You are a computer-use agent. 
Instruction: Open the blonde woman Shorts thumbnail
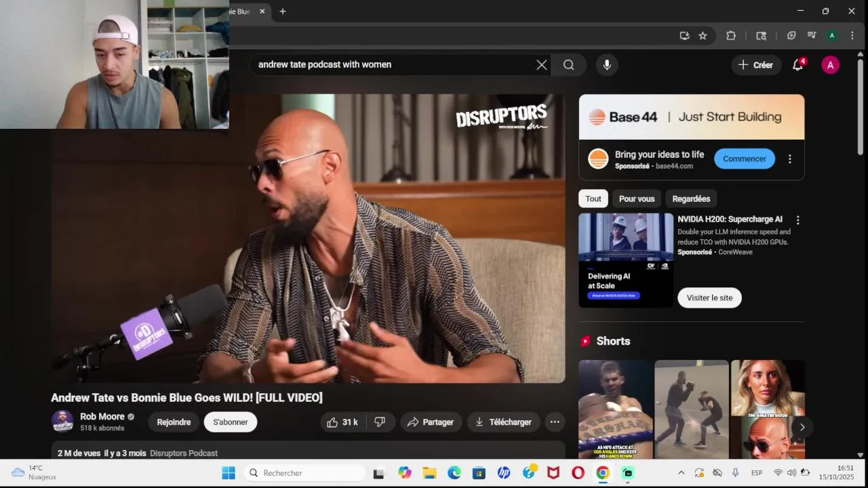pos(768,409)
